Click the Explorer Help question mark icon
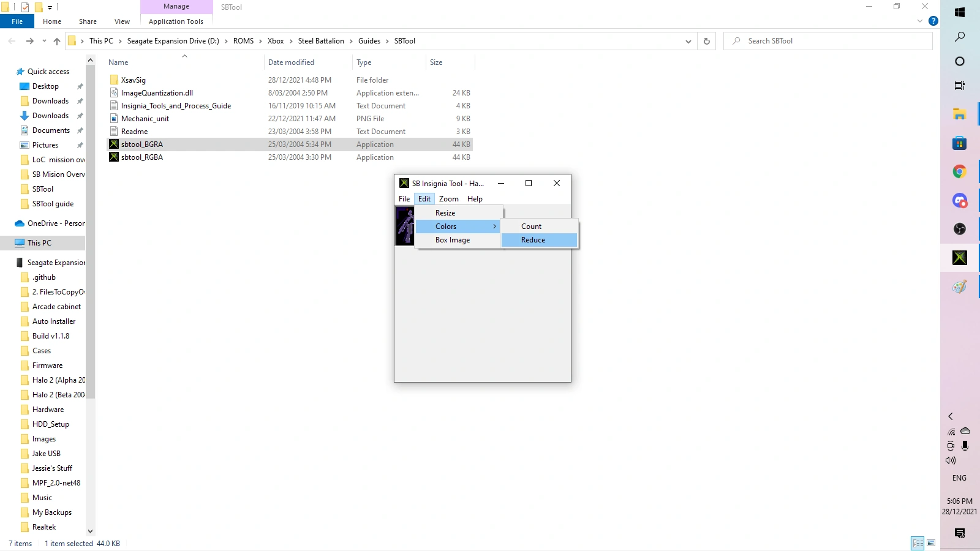 (933, 21)
